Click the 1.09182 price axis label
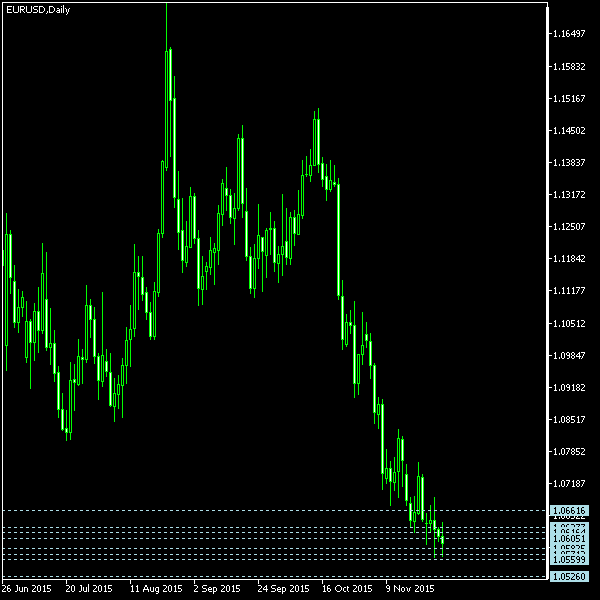Screen dimensions: 600x600 [569, 388]
